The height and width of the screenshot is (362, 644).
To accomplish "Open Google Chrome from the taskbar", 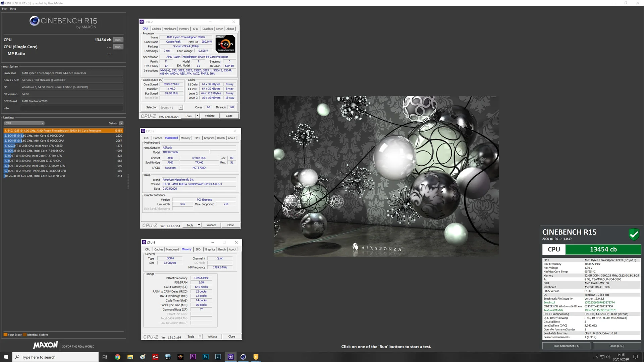I will click(117, 357).
